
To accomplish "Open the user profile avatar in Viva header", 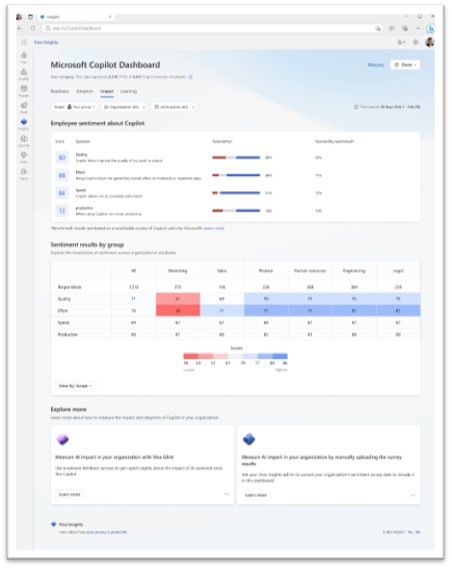I will pyautogui.click(x=430, y=42).
